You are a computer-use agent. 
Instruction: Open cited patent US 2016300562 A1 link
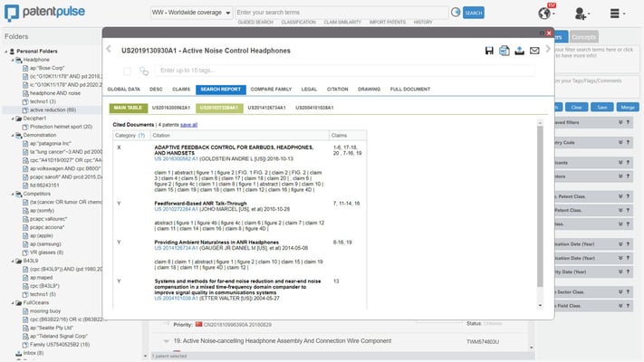point(177,159)
